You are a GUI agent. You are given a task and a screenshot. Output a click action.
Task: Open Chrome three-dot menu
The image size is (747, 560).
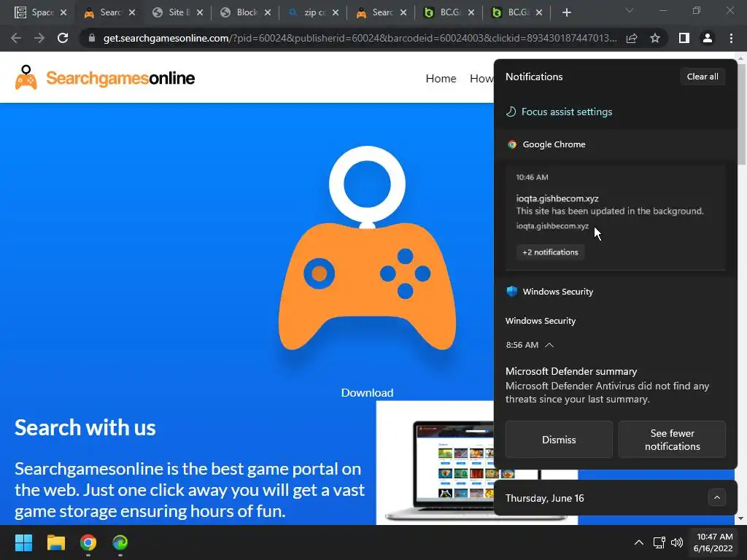(731, 38)
